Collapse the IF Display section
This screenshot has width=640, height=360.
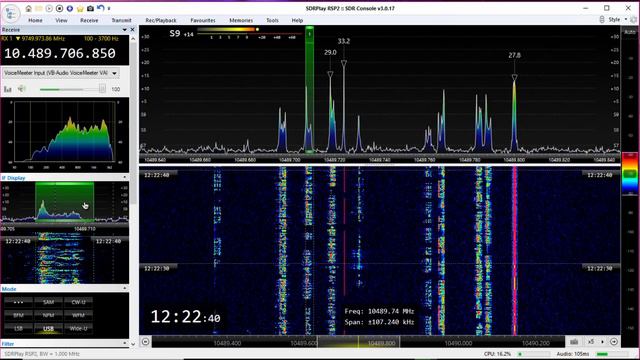(x=124, y=178)
